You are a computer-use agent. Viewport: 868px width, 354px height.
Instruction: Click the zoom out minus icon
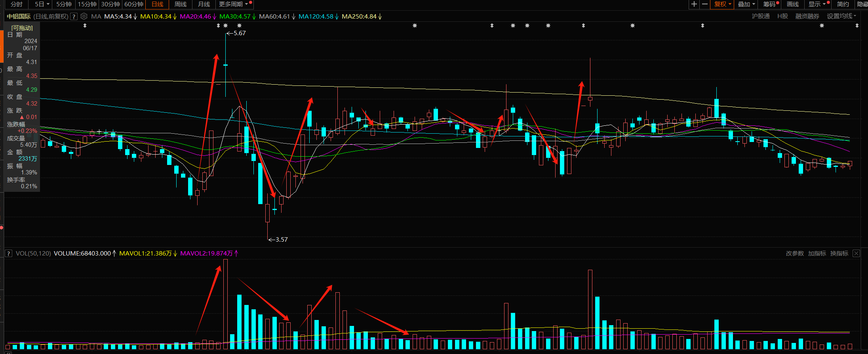pos(705,4)
